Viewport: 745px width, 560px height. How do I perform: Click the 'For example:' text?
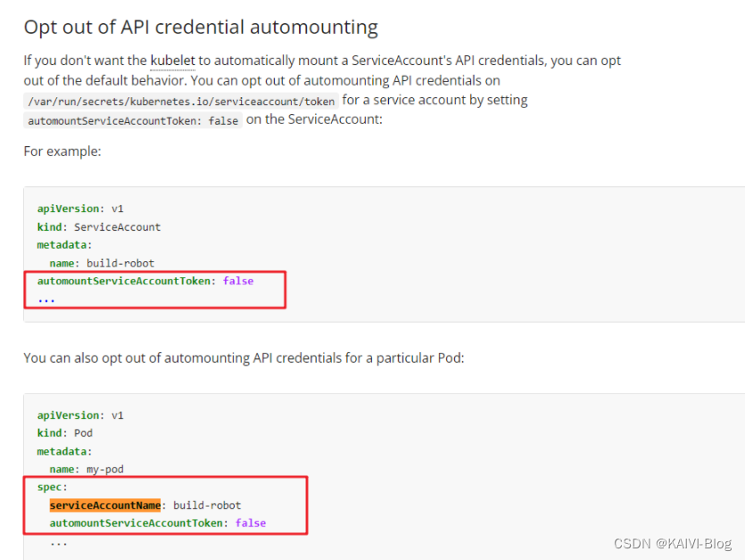pos(62,152)
